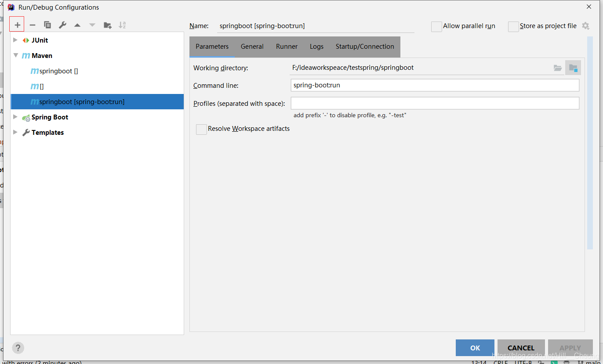Enable Allow parallel run checkbox
Screen dimensions: 603x364
point(436,27)
